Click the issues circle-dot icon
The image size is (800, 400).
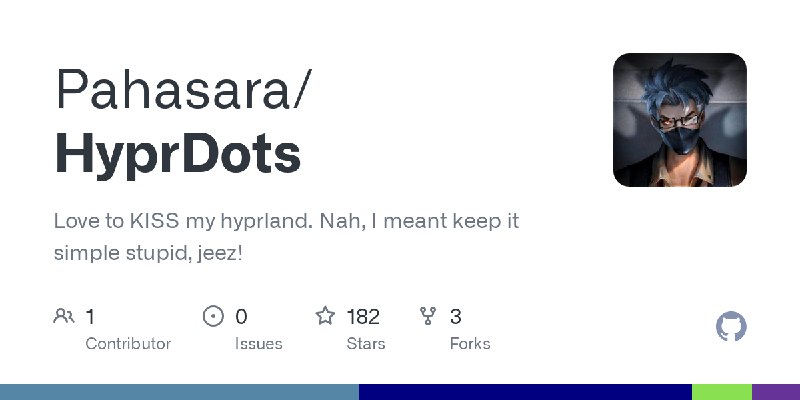213,316
